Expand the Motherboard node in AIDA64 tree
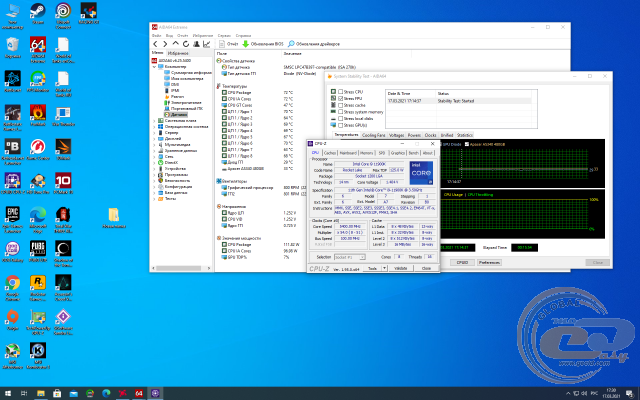The height and width of the screenshot is (400, 640). point(154,121)
